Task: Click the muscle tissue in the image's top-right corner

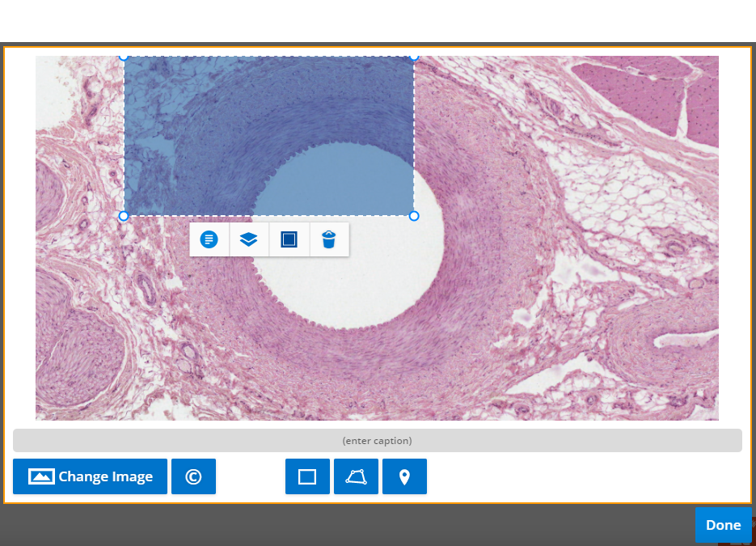Action: 647,89
